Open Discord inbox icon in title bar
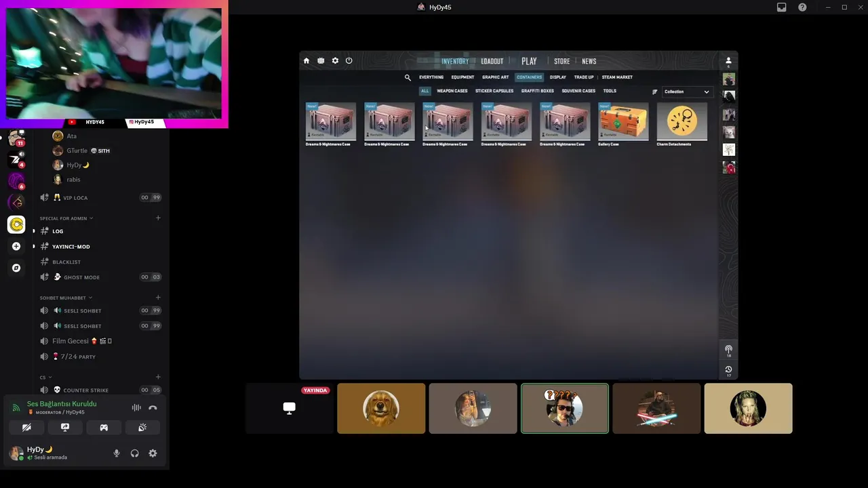The height and width of the screenshot is (488, 868). point(782,7)
